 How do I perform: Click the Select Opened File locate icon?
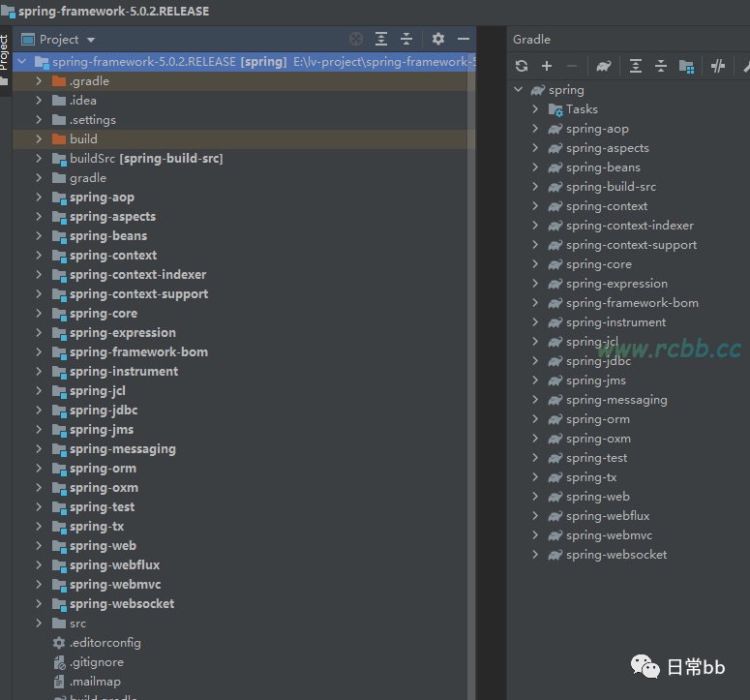(356, 39)
